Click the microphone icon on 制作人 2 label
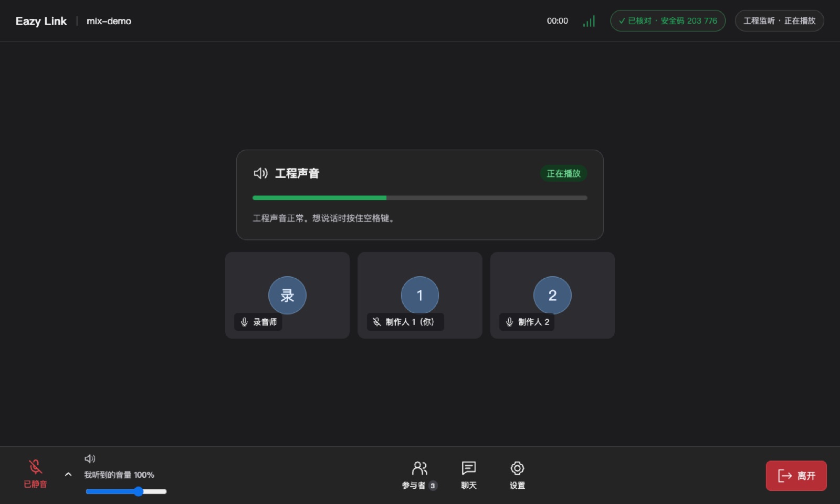Screen dimensions: 840x504 point(509,322)
